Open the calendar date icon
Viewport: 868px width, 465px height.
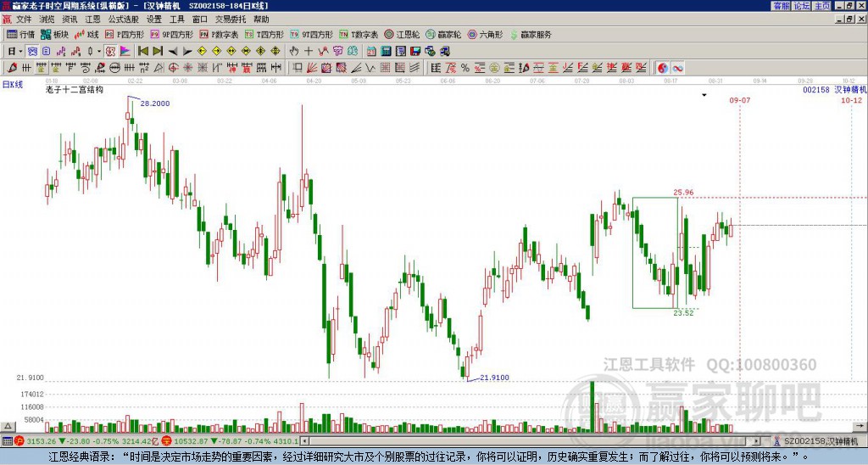371,52
